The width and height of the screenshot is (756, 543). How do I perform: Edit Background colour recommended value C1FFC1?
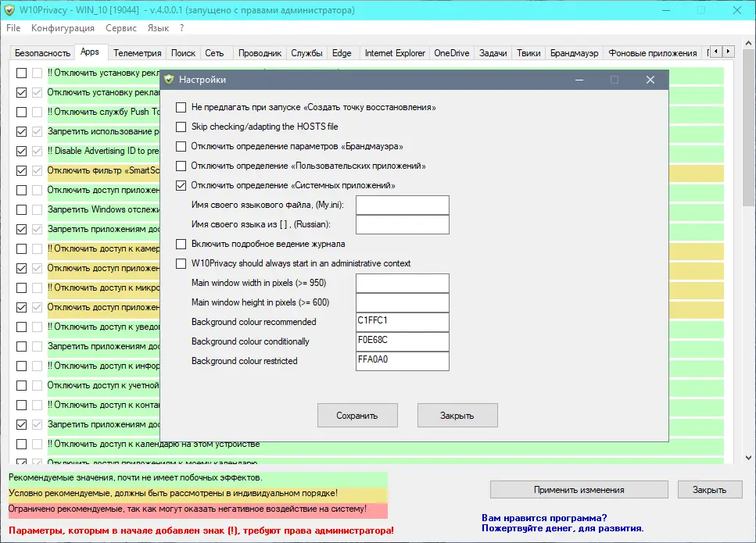[x=403, y=322]
